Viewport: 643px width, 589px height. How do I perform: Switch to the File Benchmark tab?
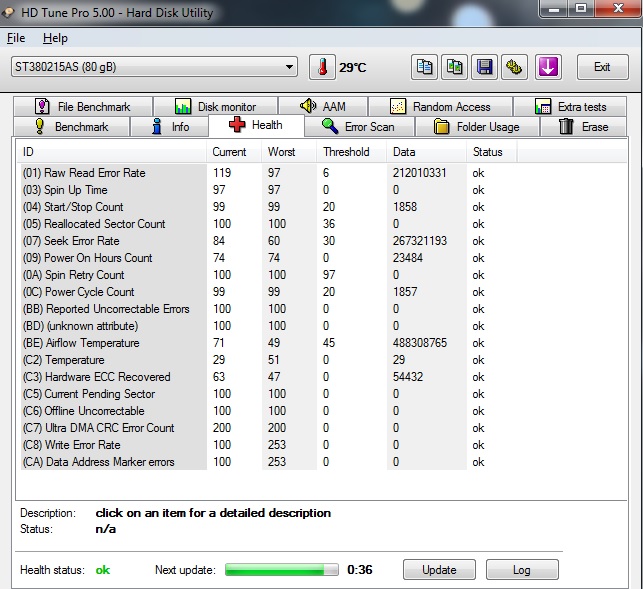83,107
